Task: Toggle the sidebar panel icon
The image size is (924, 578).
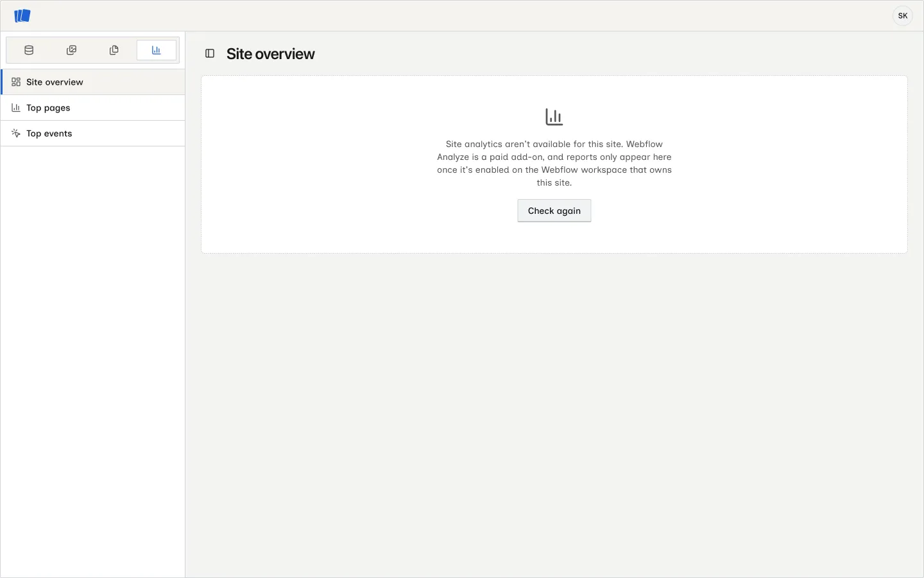Action: 210,54
